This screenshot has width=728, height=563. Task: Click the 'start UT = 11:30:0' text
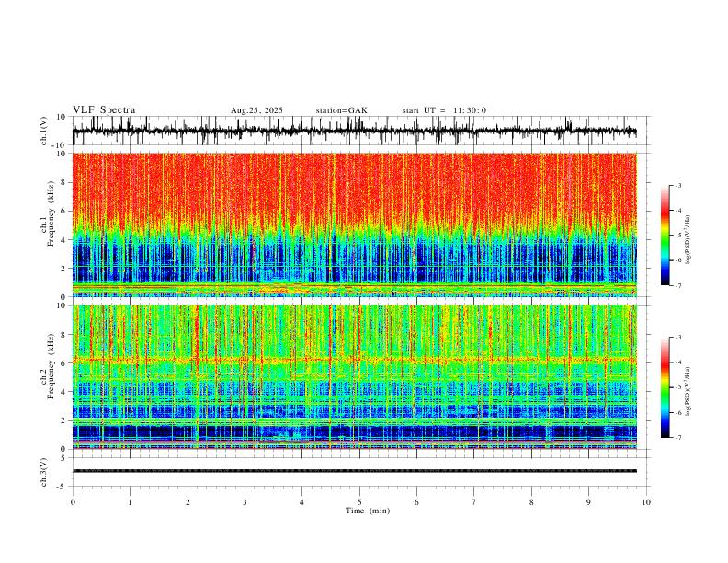click(x=444, y=110)
